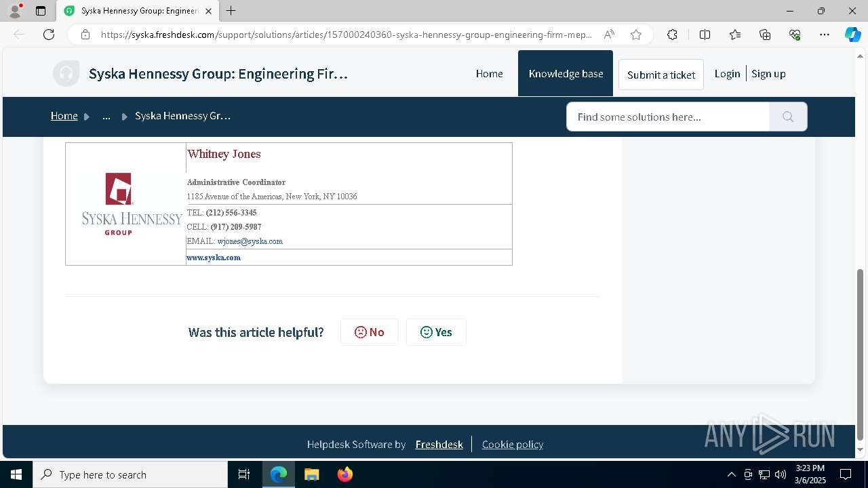868x488 pixels.
Task: View site information padlock icon
Action: pos(85,35)
